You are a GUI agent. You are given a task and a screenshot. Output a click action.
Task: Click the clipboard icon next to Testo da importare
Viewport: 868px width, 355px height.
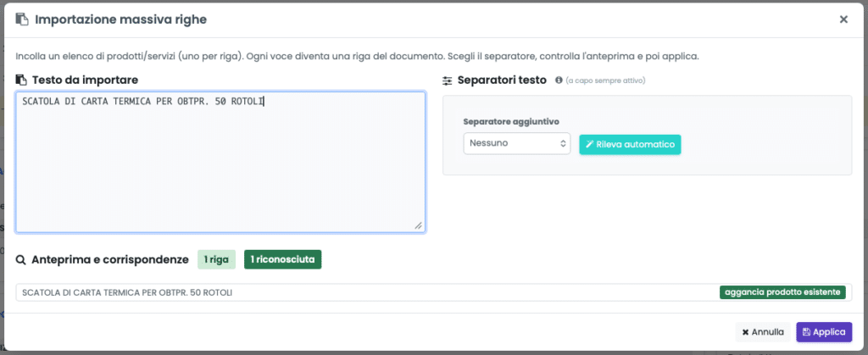point(21,80)
